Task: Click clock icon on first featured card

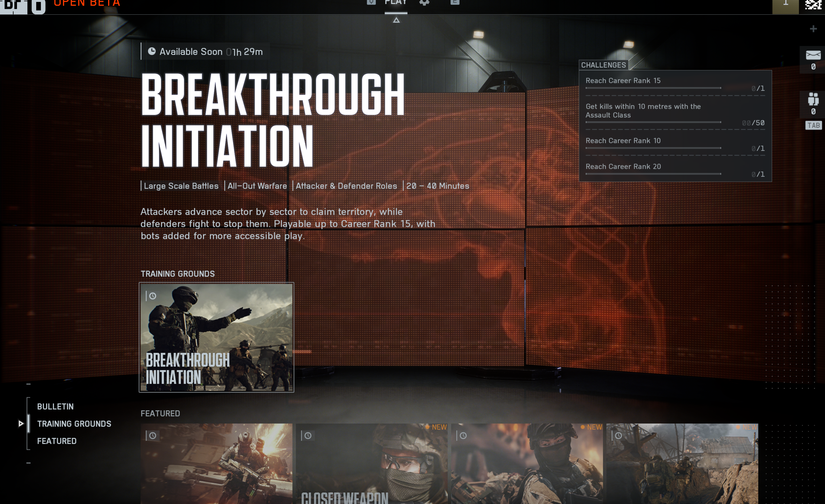Action: point(152,436)
